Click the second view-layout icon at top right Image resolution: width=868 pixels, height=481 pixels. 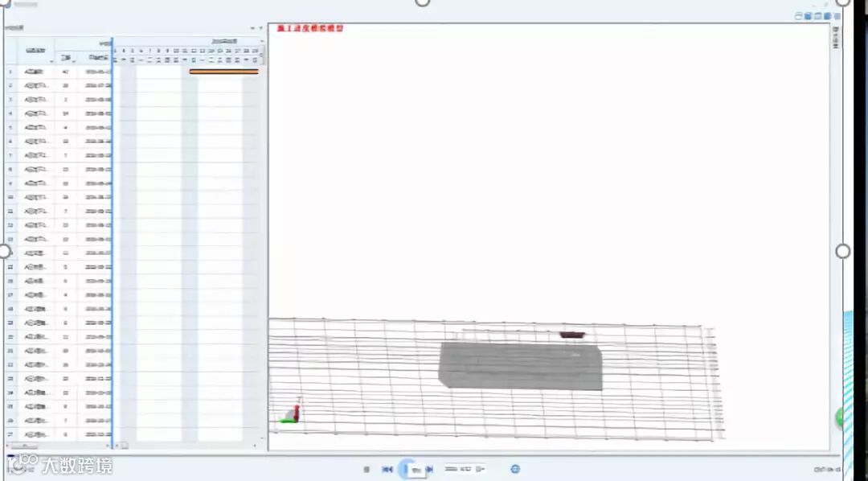coord(809,16)
